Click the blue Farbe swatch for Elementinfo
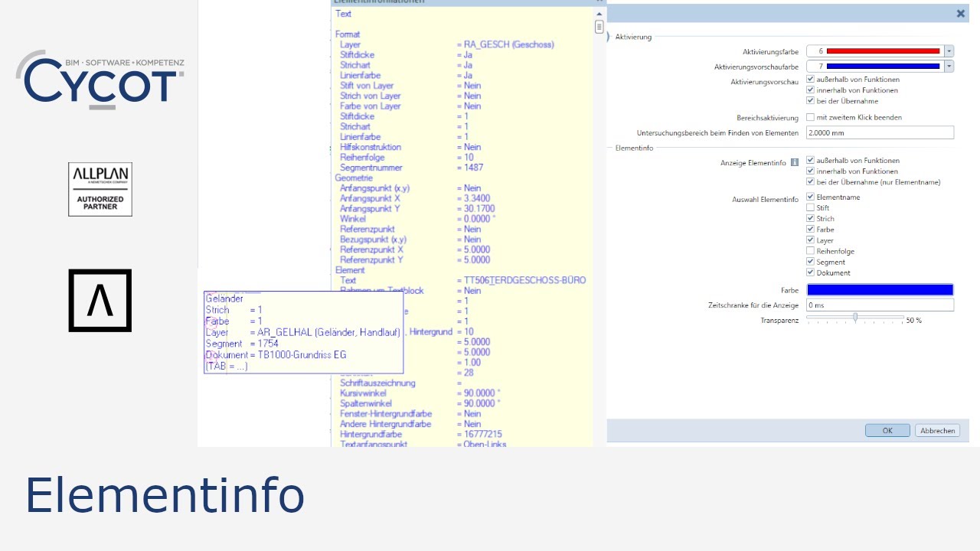This screenshot has height=551, width=980. point(880,290)
